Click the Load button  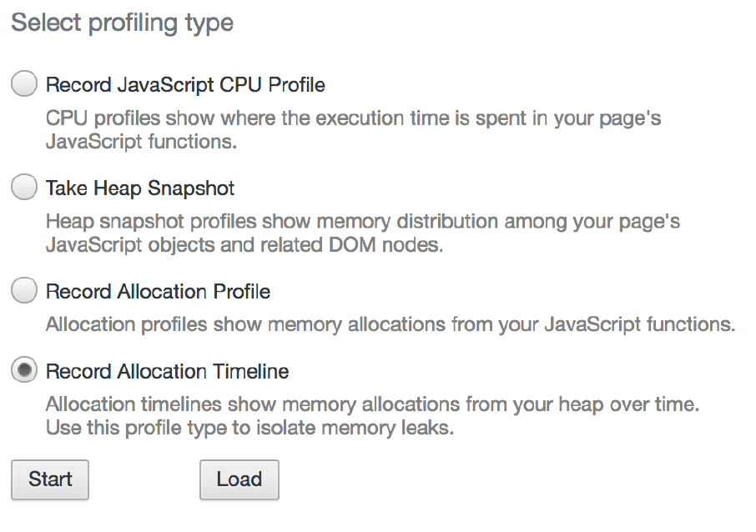coord(239,479)
